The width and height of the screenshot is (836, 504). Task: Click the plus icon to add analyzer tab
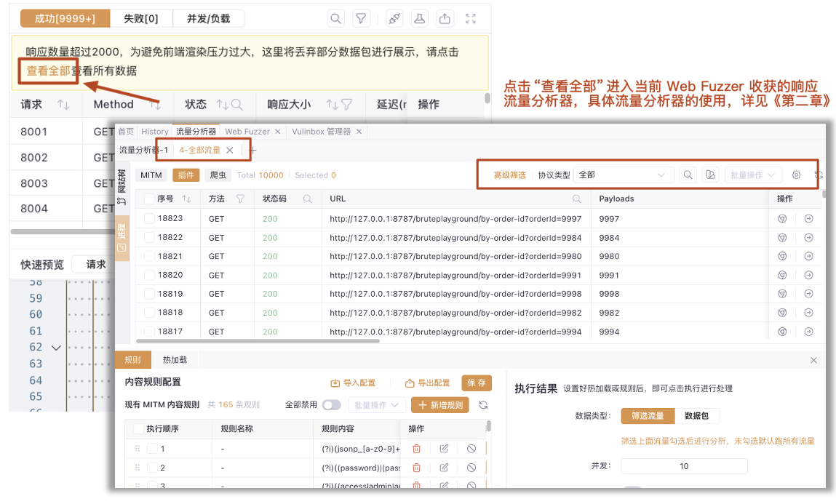pos(253,151)
